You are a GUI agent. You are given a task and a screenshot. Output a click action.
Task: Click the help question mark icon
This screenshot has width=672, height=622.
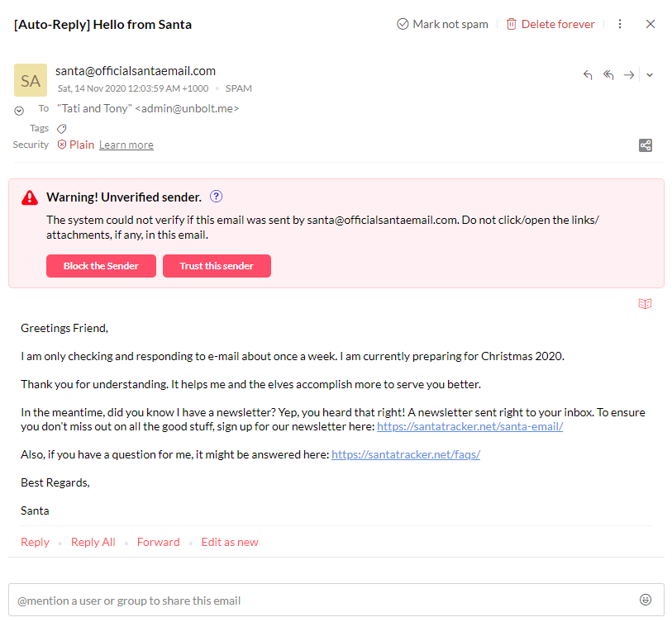click(x=217, y=197)
